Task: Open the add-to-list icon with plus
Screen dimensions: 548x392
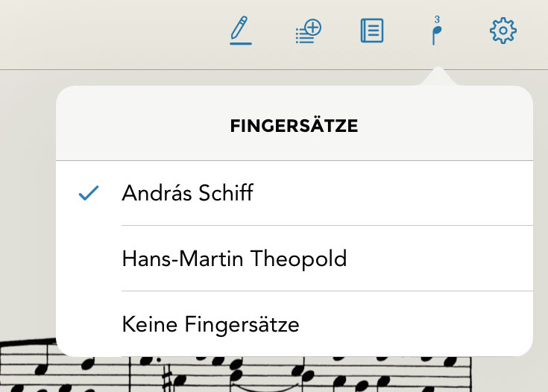Action: pos(307,31)
